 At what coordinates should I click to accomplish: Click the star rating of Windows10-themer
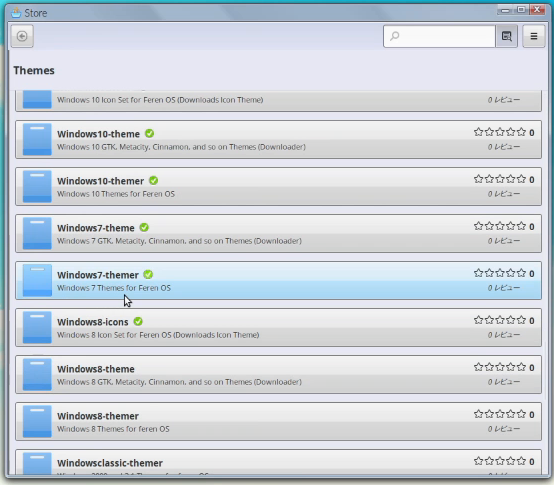[x=500, y=179]
